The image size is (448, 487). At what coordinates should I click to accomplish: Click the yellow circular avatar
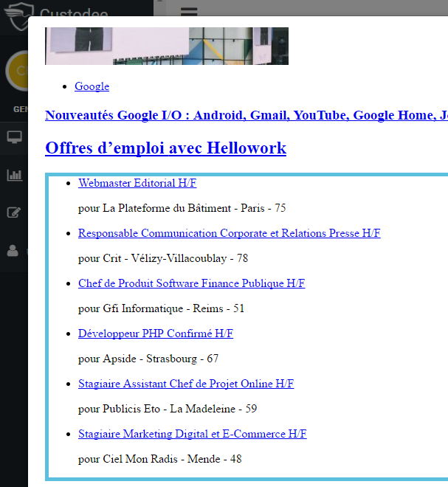17,71
